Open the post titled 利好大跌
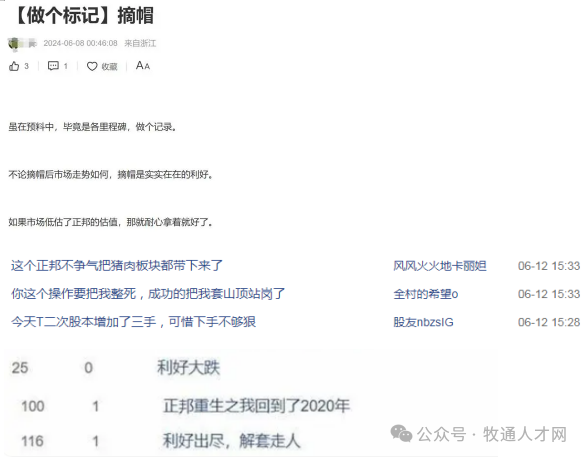585x457 pixels. point(188,367)
